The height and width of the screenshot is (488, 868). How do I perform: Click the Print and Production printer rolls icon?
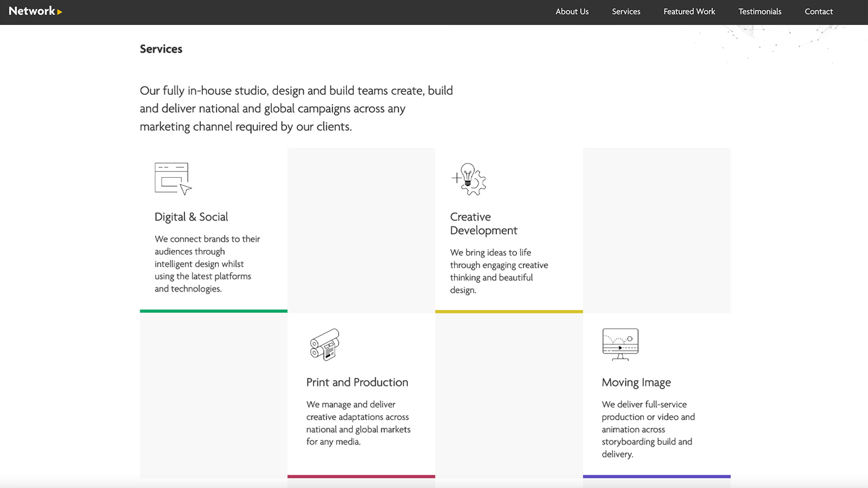tap(324, 344)
